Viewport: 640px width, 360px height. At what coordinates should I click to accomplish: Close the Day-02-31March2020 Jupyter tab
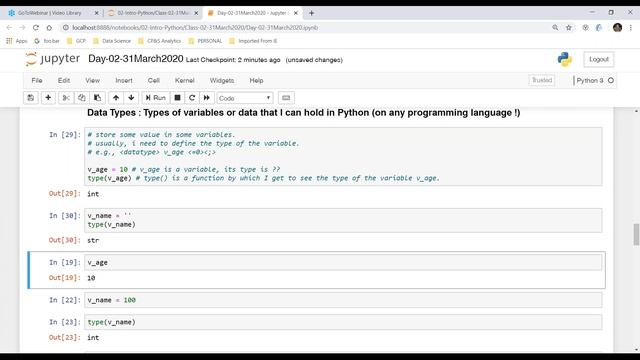(x=296, y=13)
